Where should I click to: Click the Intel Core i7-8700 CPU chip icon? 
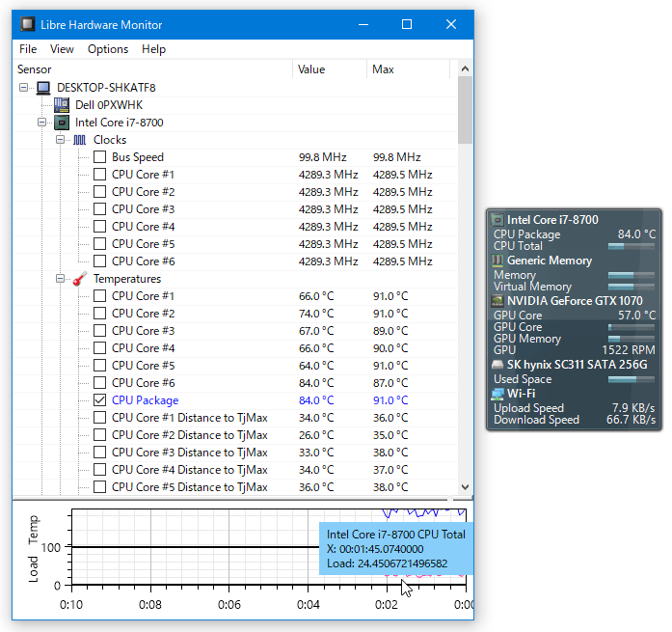[x=62, y=123]
